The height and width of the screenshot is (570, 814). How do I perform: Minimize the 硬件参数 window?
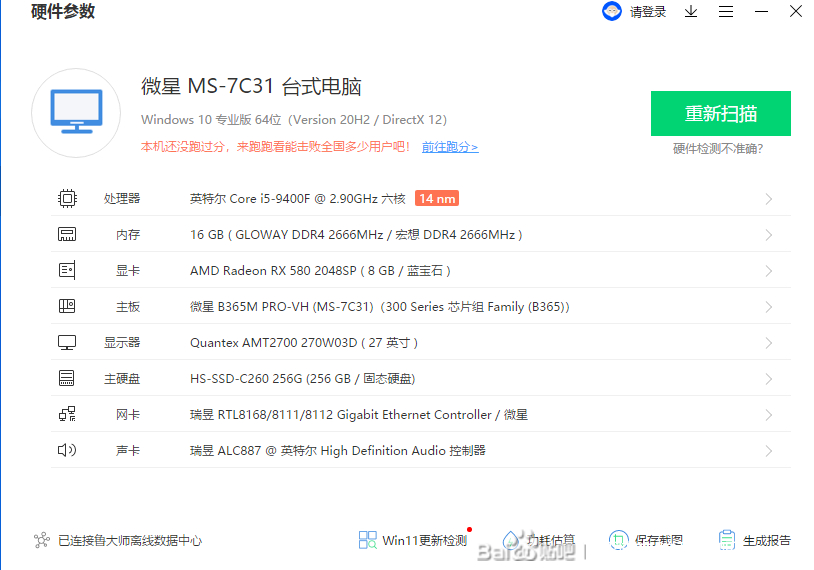[761, 11]
